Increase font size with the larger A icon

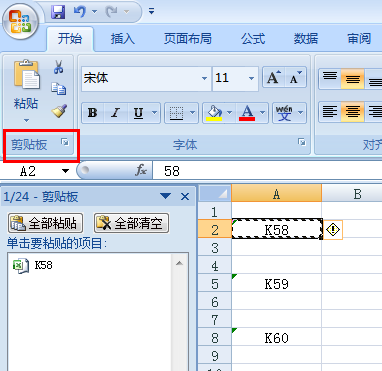click(x=273, y=78)
